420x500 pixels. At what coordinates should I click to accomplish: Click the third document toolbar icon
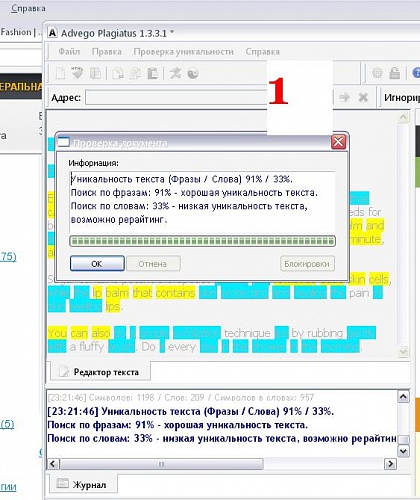[95, 73]
